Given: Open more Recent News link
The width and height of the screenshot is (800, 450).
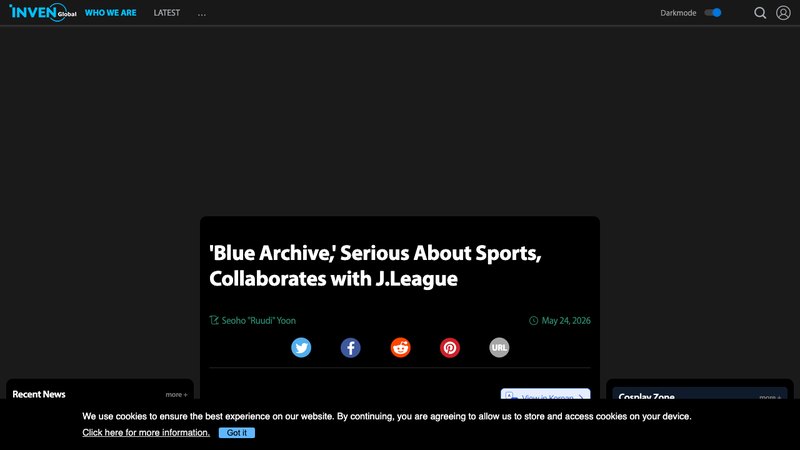Looking at the screenshot, I should (177, 394).
